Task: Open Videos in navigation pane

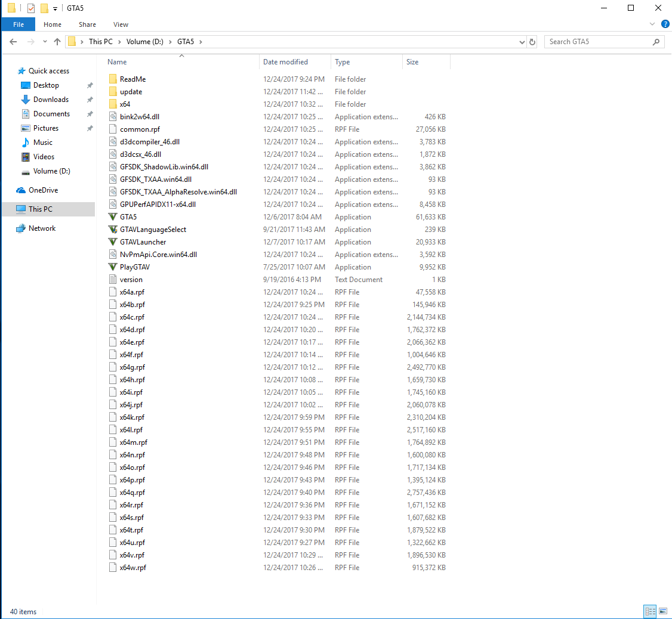Action: coord(44,157)
